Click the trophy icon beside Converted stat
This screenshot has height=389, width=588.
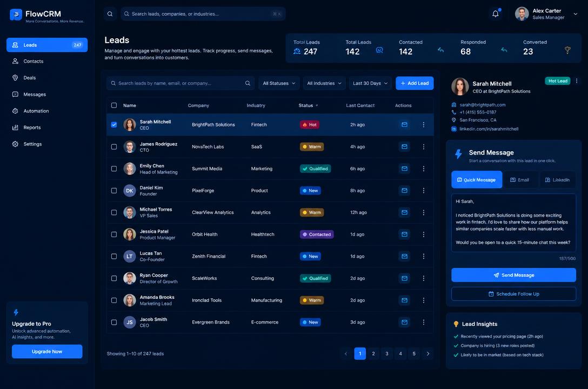[x=567, y=50]
